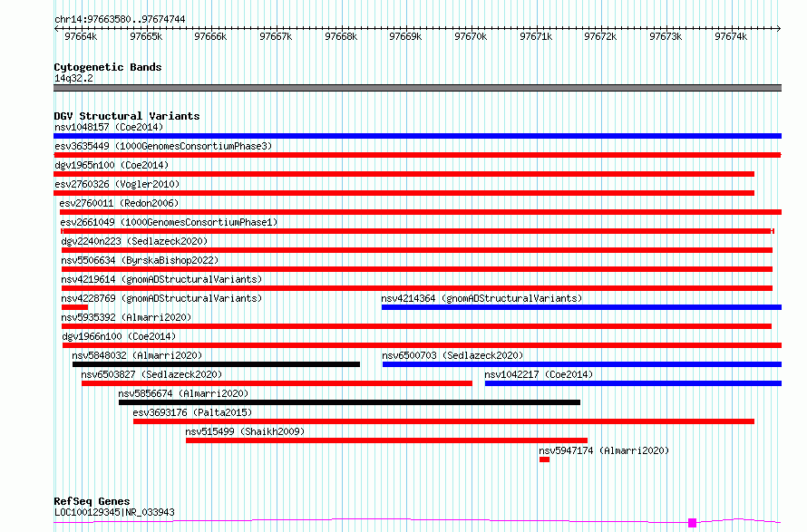Open esv3635449 (1000GenomesConsortiumPhase3) variant
The height and width of the screenshot is (532, 807).
[163, 146]
